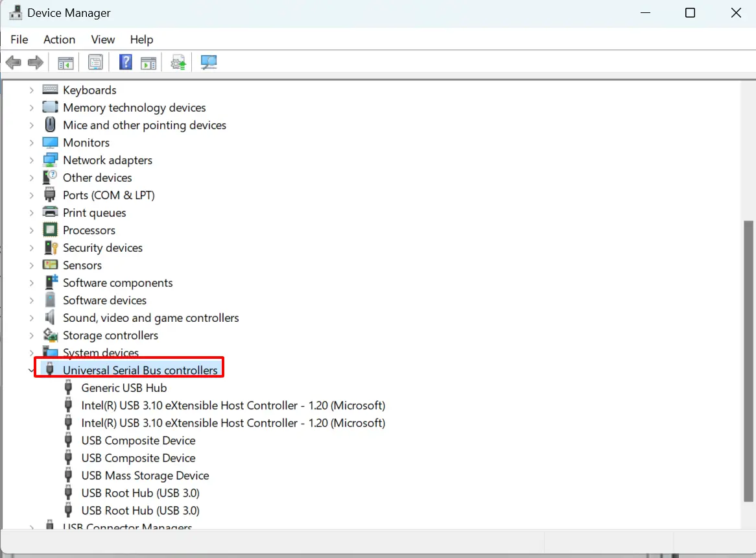Open the Help menu
Image resolution: width=756 pixels, height=558 pixels.
[x=142, y=40]
